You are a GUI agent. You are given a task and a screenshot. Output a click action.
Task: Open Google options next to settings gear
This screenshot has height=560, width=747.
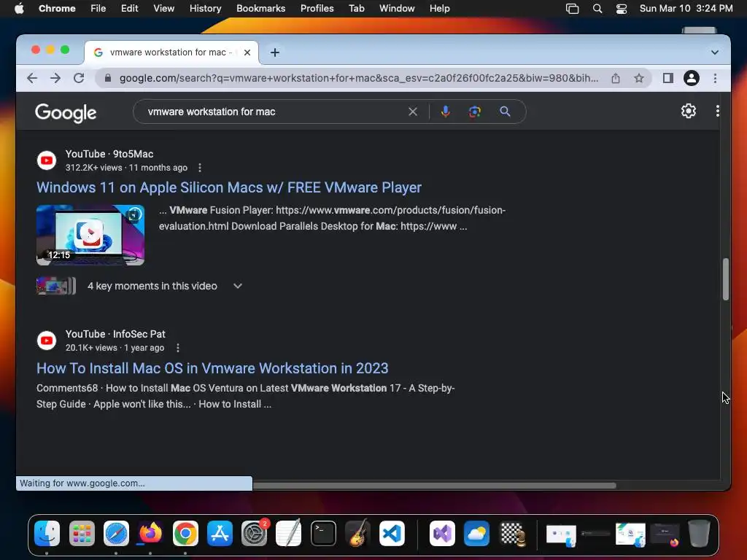(x=718, y=111)
